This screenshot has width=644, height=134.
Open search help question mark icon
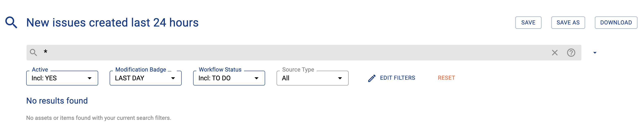571,53
